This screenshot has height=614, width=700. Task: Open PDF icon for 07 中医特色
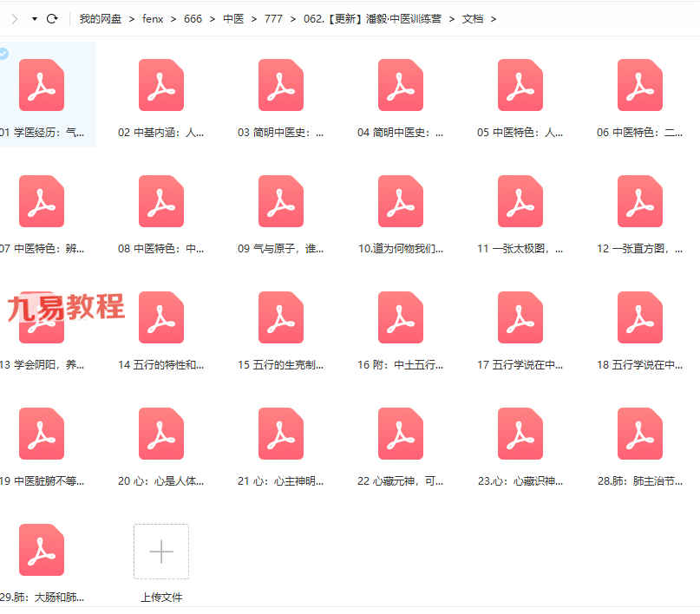[42, 201]
